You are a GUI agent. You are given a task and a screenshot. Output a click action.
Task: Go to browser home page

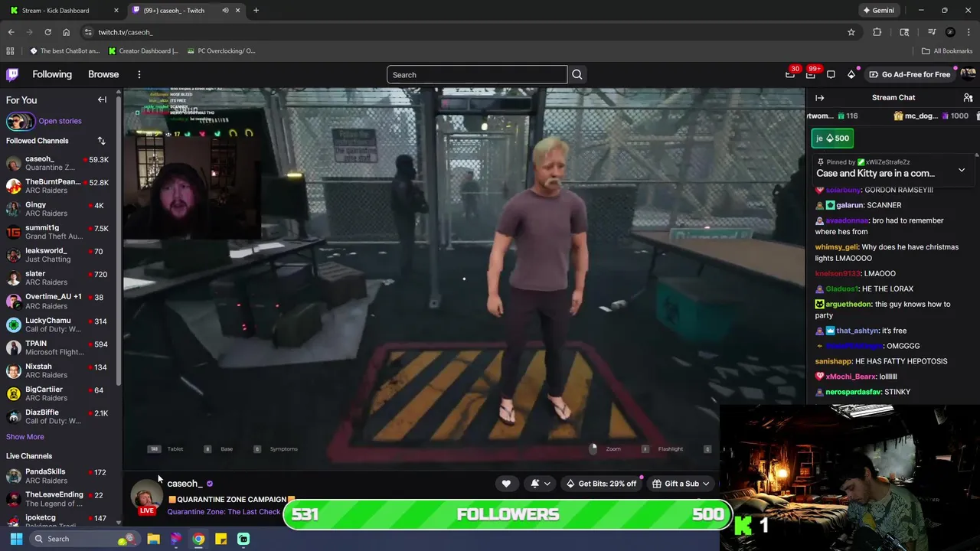click(66, 32)
